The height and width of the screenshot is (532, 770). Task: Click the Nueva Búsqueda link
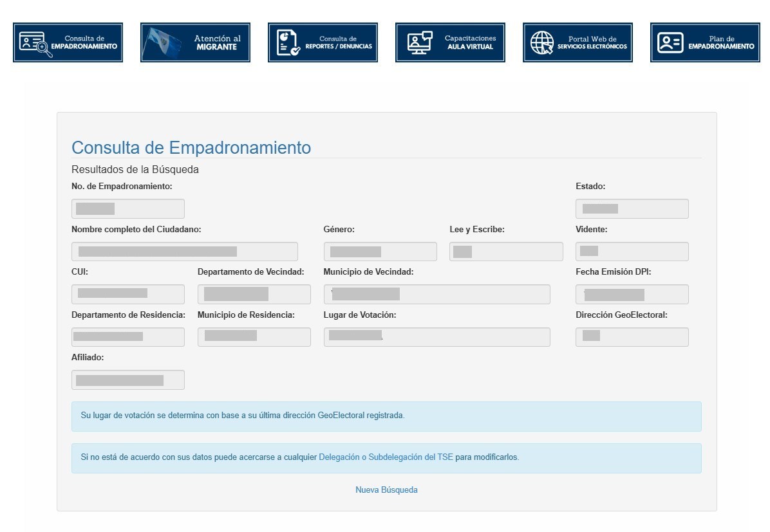pyautogui.click(x=386, y=490)
